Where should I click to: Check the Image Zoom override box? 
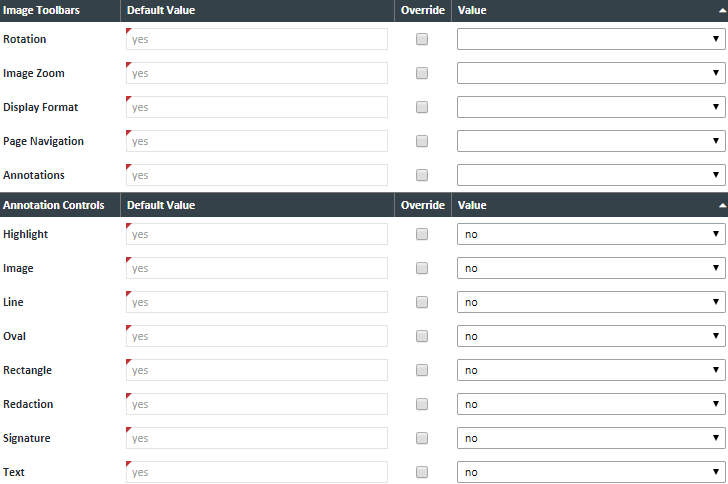coord(422,73)
